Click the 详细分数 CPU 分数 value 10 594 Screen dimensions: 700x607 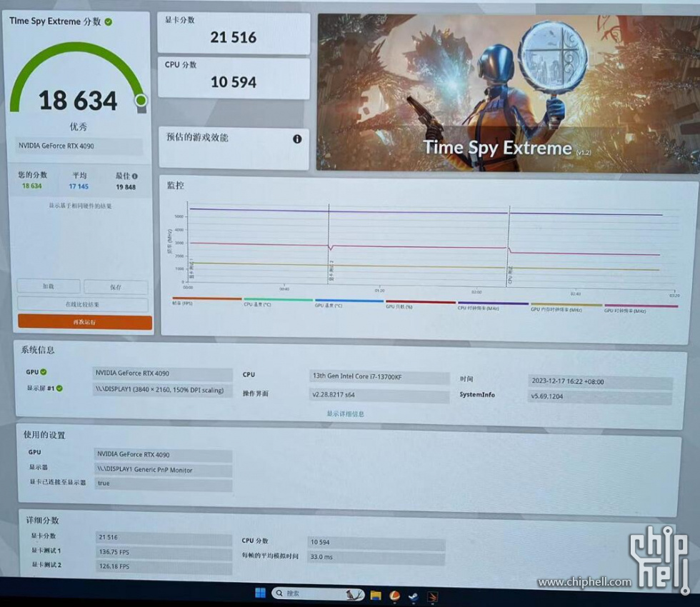point(376,542)
